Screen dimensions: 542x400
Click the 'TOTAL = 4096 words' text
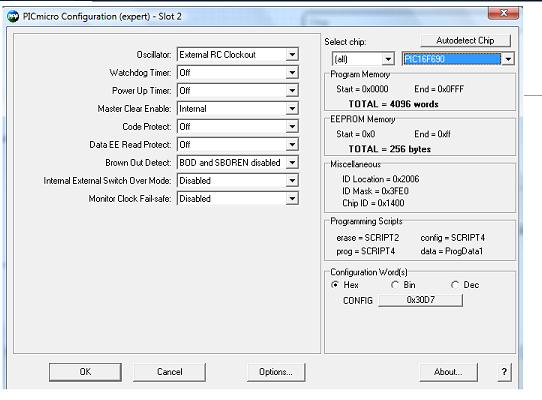coord(393,104)
